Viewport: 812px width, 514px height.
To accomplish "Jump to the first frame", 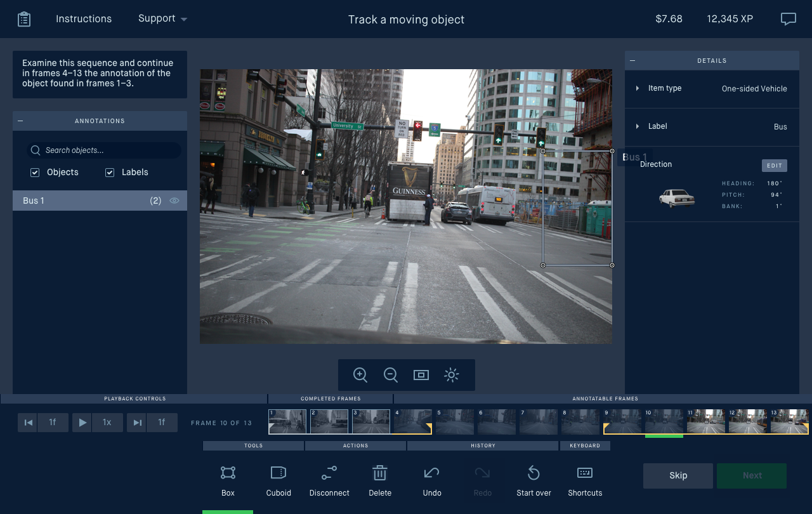I will pyautogui.click(x=27, y=423).
